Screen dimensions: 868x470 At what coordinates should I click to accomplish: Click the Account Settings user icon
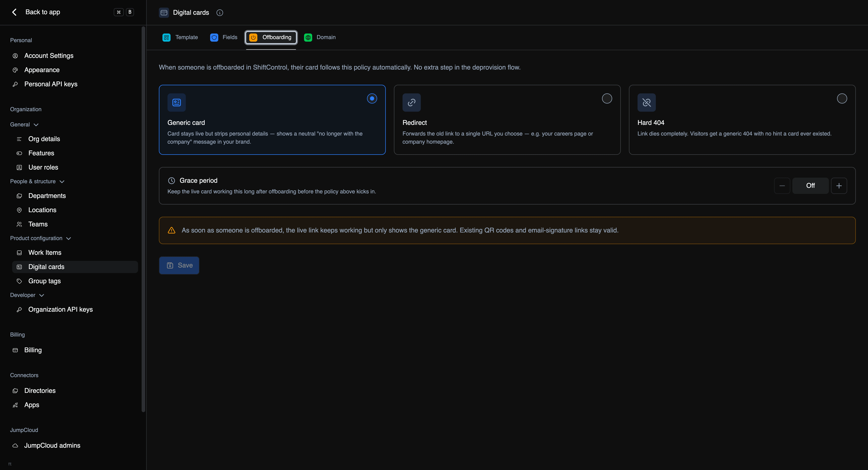(x=15, y=56)
